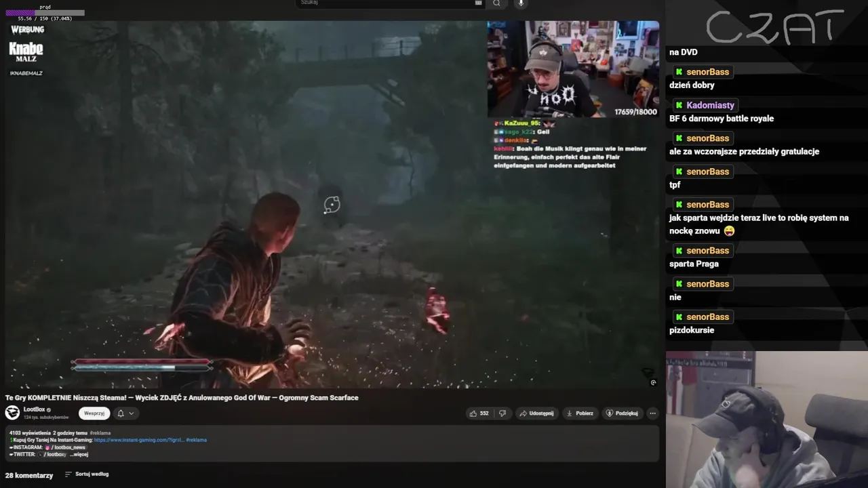The width and height of the screenshot is (868, 488).
Task: Click the gratulacje chat message
Action: tap(744, 152)
